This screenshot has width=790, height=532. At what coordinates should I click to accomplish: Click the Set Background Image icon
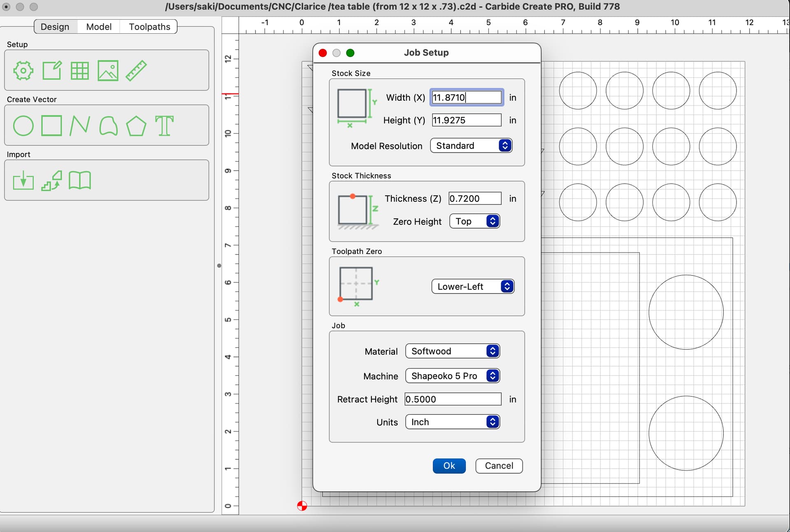pos(108,71)
